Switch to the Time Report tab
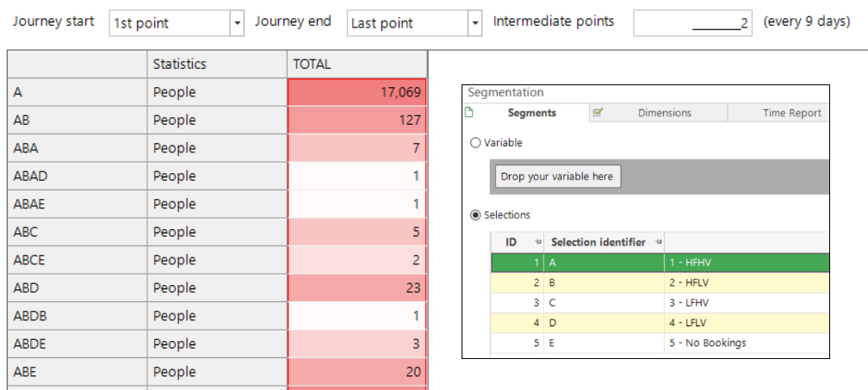 tap(778, 113)
